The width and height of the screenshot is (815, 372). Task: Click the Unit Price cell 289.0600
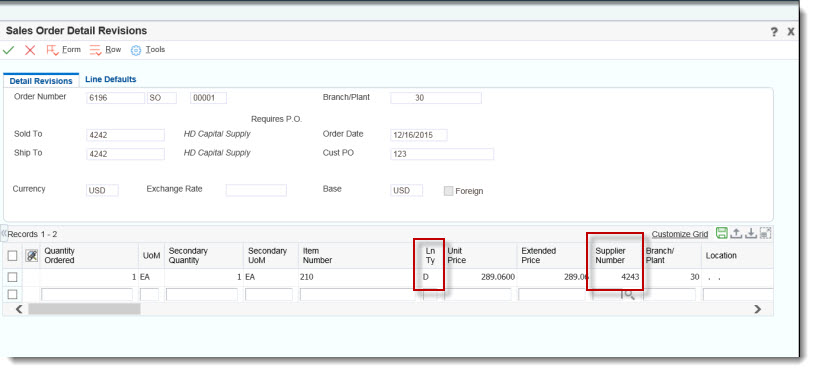pyautogui.click(x=481, y=277)
